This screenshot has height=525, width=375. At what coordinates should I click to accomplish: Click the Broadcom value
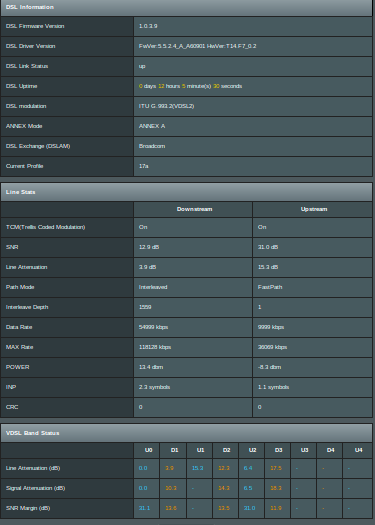pos(152,146)
